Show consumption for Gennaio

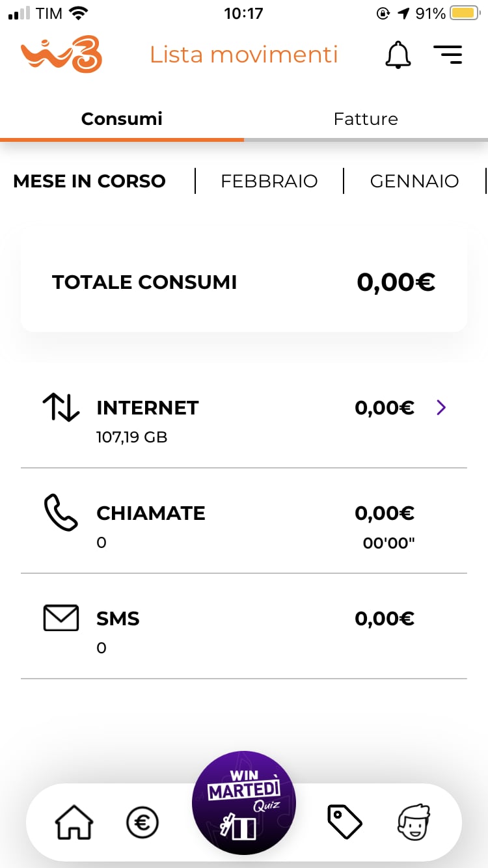click(x=414, y=181)
